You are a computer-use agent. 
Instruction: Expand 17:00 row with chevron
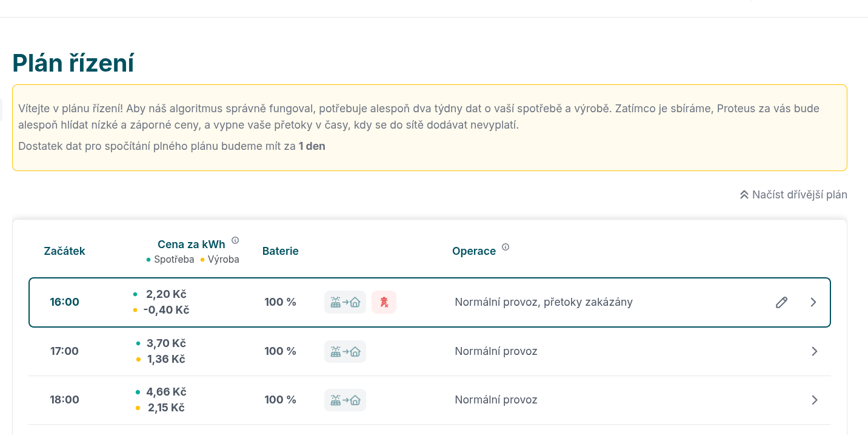(815, 351)
